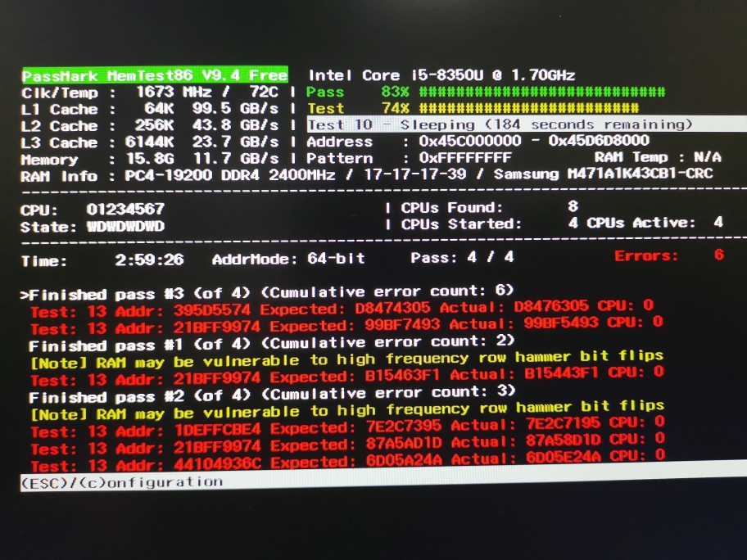Click the CPUs Started 4 entry
The width and height of the screenshot is (747, 560).
tap(489, 224)
